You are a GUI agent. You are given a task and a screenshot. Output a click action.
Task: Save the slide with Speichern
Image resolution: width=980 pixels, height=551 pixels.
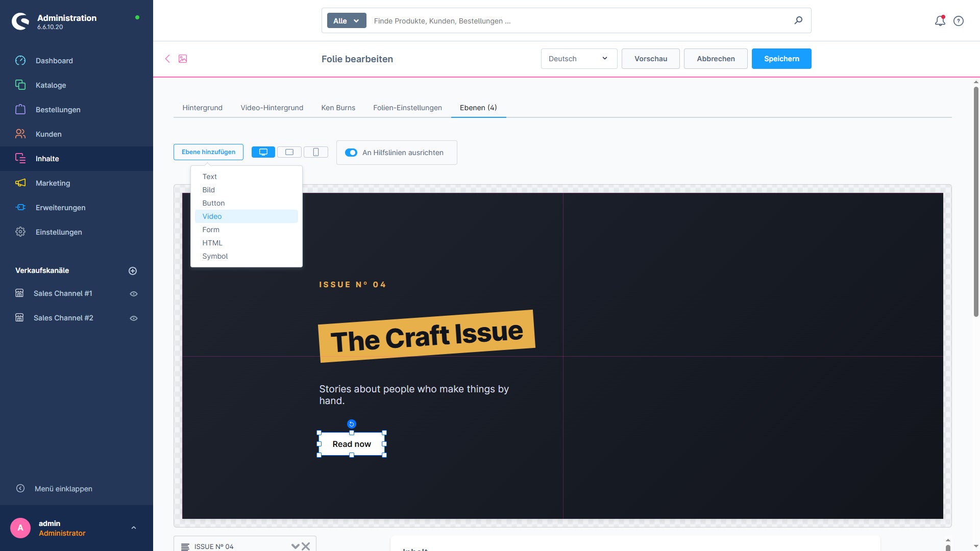click(x=781, y=59)
